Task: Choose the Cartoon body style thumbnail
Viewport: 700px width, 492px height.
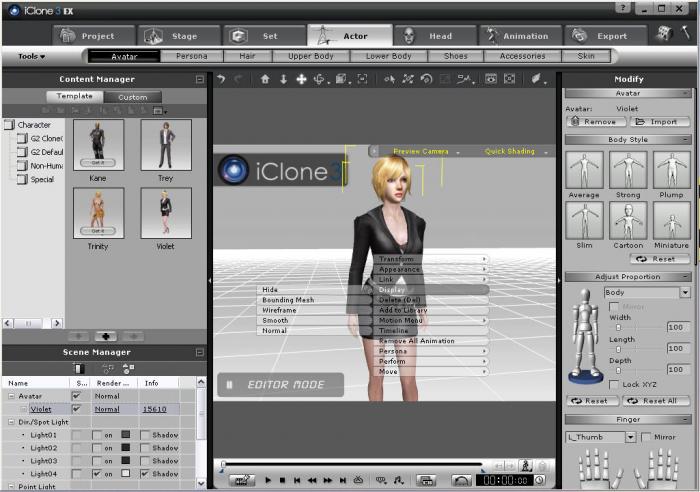Action: click(x=628, y=220)
